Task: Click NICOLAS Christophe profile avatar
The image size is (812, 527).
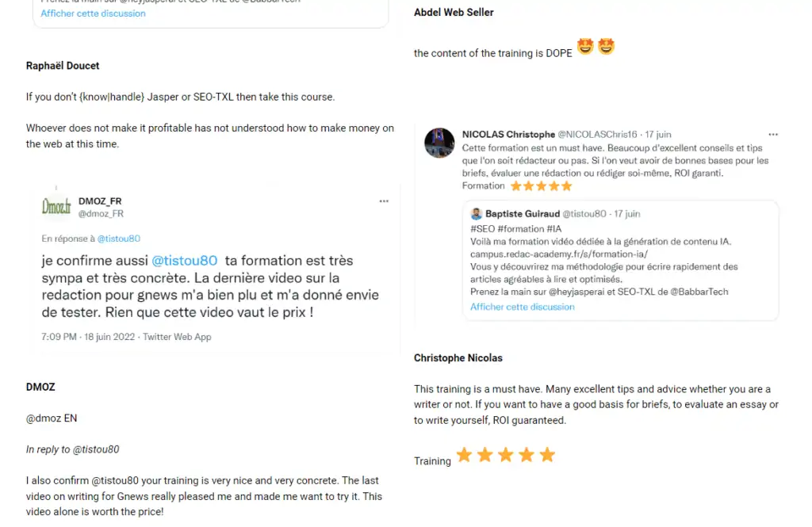Action: [x=439, y=143]
